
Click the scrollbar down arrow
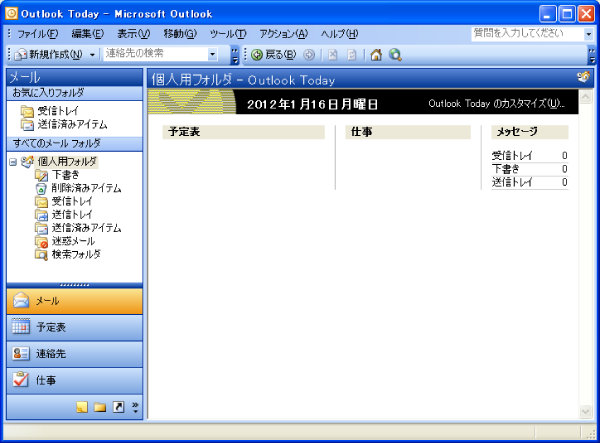[585, 411]
